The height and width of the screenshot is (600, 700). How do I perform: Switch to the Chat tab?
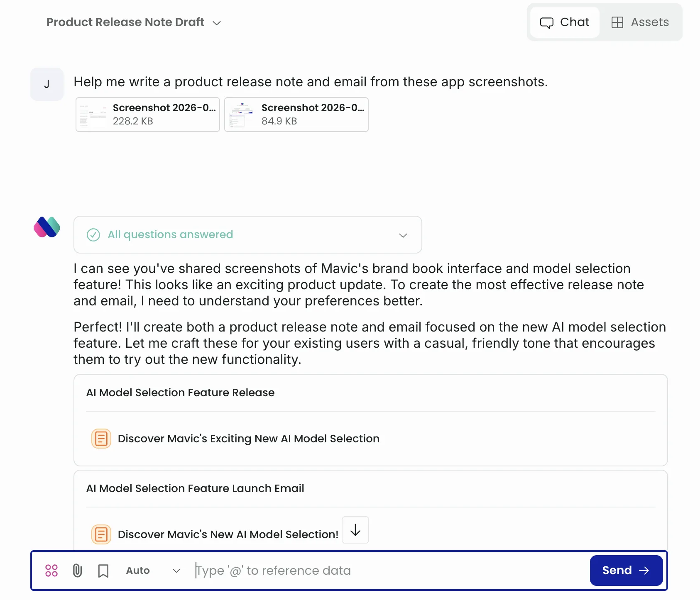[565, 22]
